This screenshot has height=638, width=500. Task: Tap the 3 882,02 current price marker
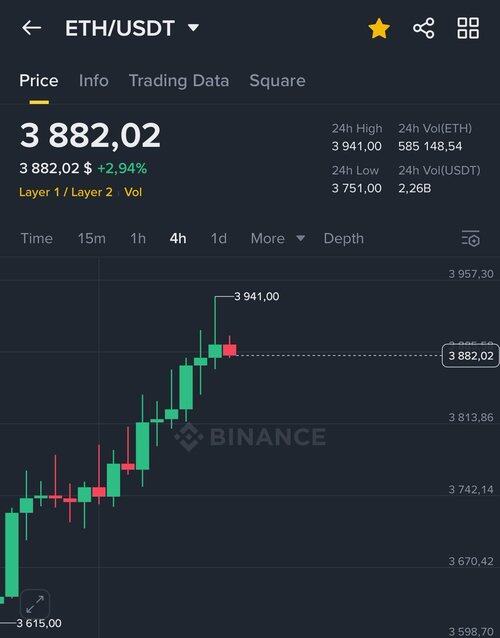click(x=470, y=356)
